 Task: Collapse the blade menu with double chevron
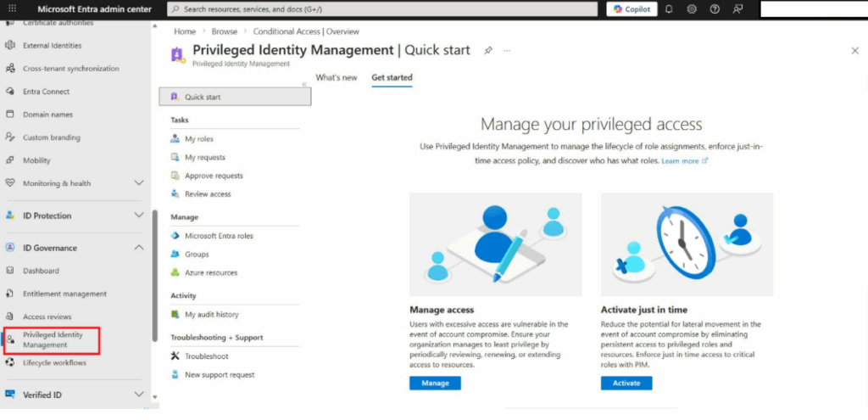[304, 84]
